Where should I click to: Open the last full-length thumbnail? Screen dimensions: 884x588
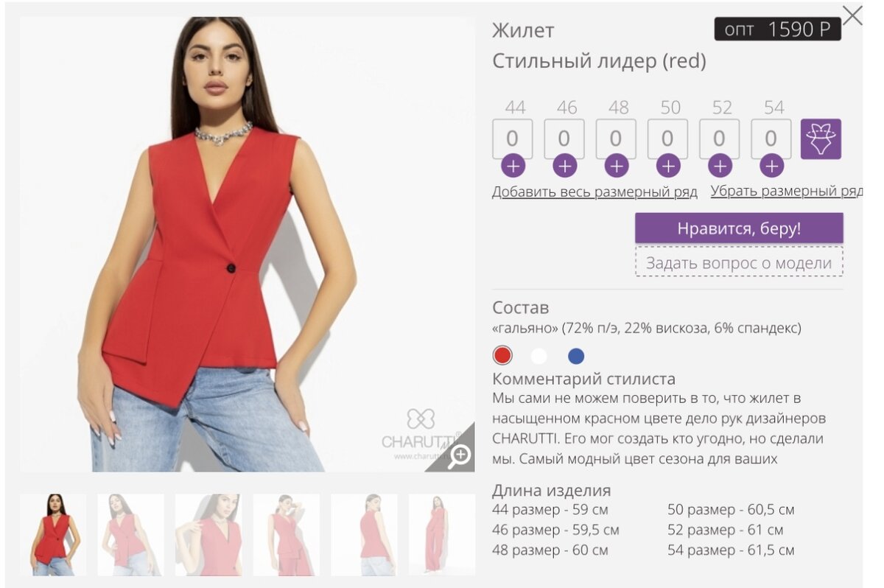441,534
